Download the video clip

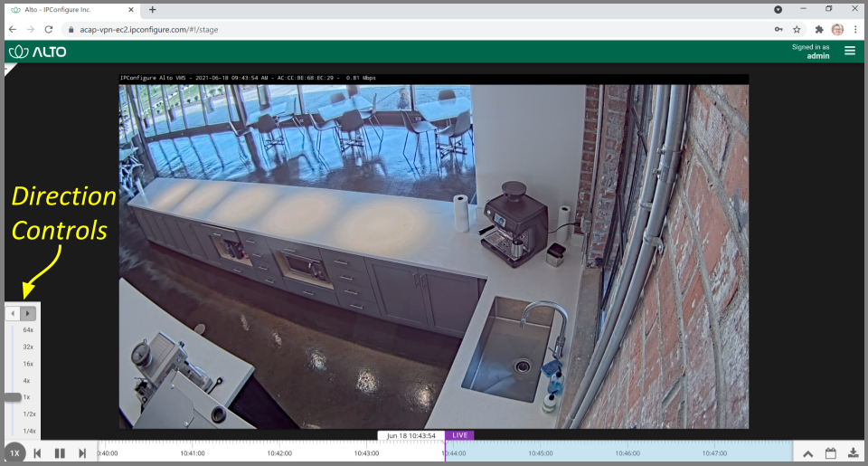click(853, 453)
